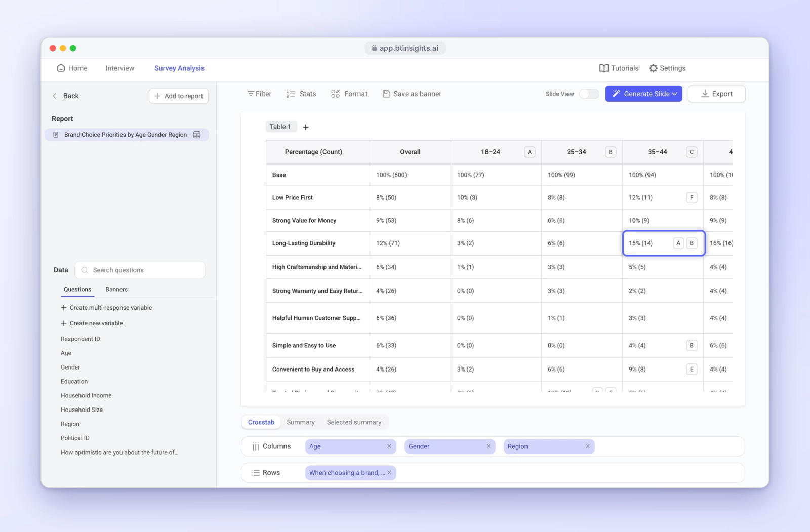
Task: Select the Political ID question
Action: (x=75, y=438)
